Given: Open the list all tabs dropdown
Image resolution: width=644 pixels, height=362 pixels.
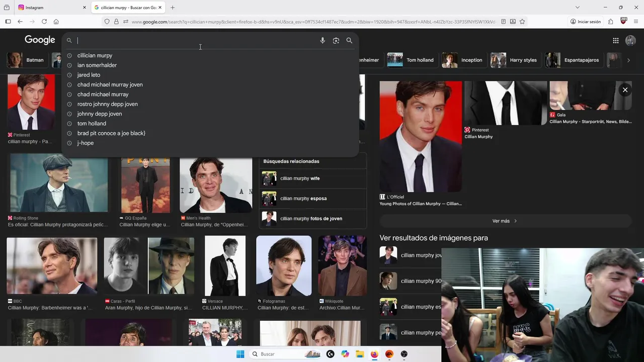Looking at the screenshot, I should (x=577, y=8).
